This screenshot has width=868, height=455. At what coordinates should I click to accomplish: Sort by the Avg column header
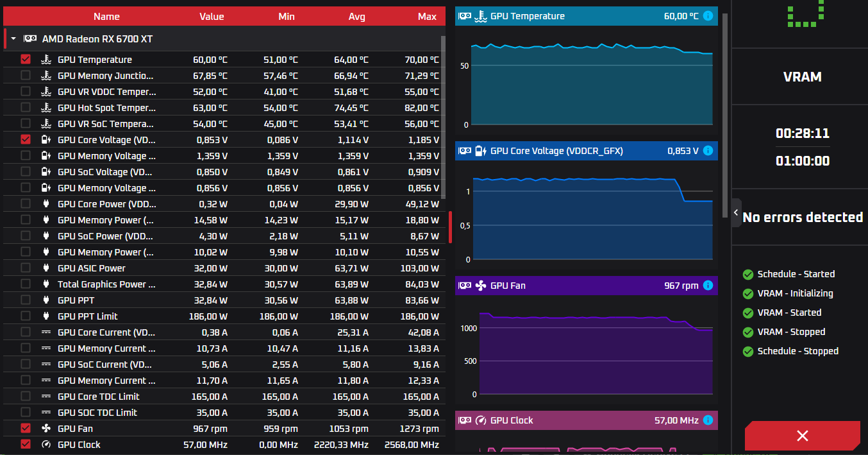(x=356, y=17)
